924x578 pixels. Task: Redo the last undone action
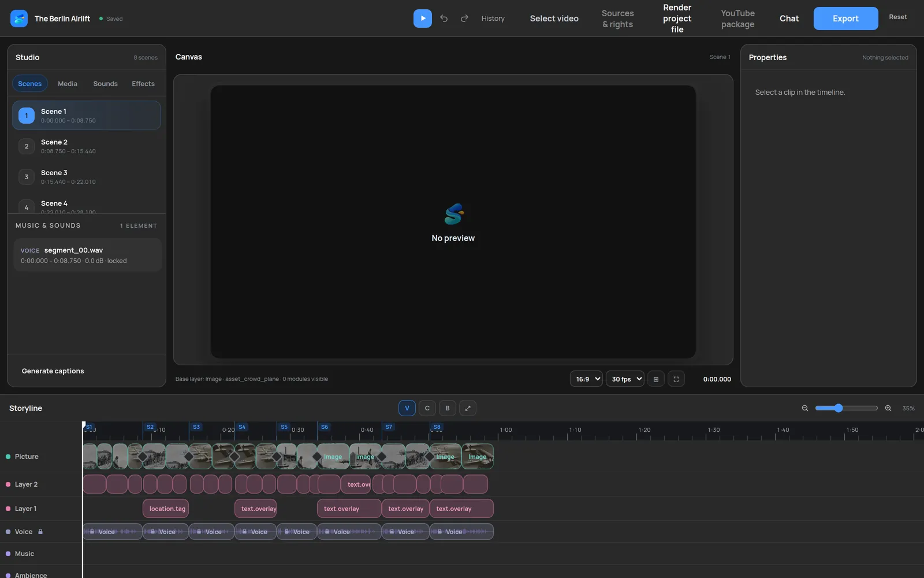(x=464, y=18)
